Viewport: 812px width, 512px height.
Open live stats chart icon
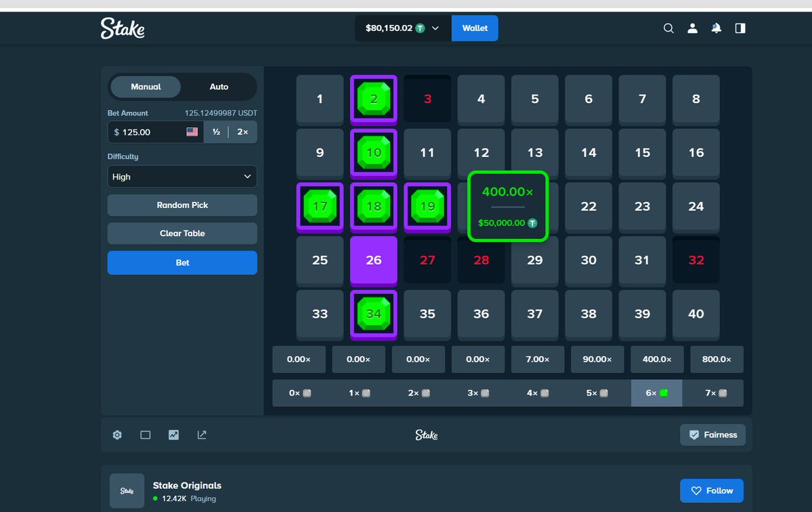point(173,435)
